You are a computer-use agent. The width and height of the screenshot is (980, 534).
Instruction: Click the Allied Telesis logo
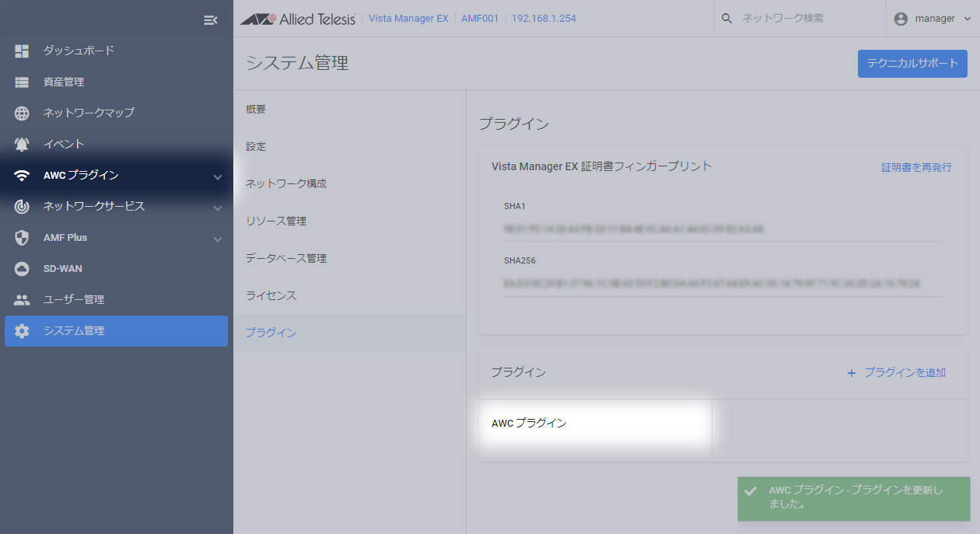pyautogui.click(x=298, y=19)
